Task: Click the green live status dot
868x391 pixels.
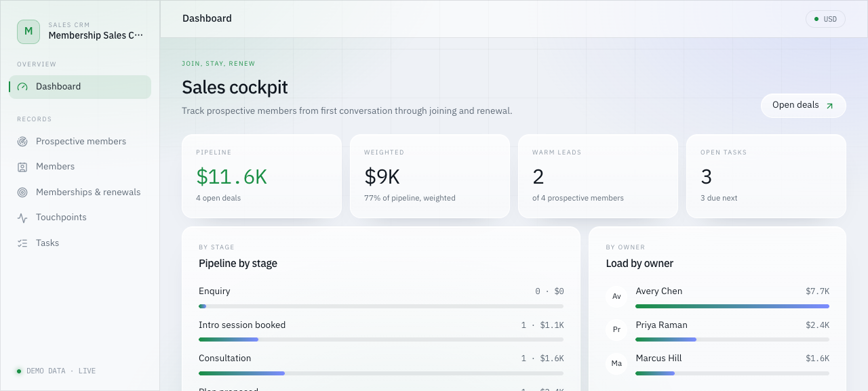Action: 19,371
